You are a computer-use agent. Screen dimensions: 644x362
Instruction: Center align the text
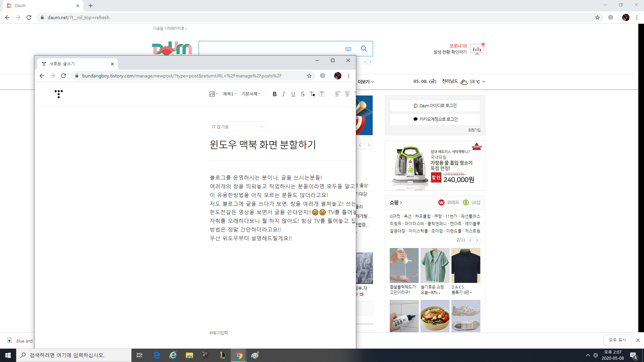click(x=347, y=94)
